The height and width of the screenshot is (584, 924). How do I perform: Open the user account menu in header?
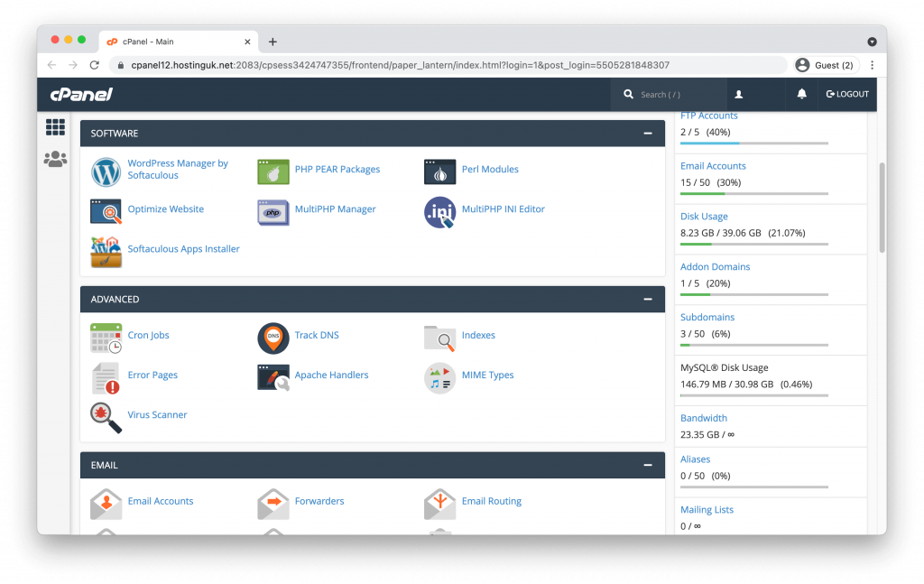738,94
